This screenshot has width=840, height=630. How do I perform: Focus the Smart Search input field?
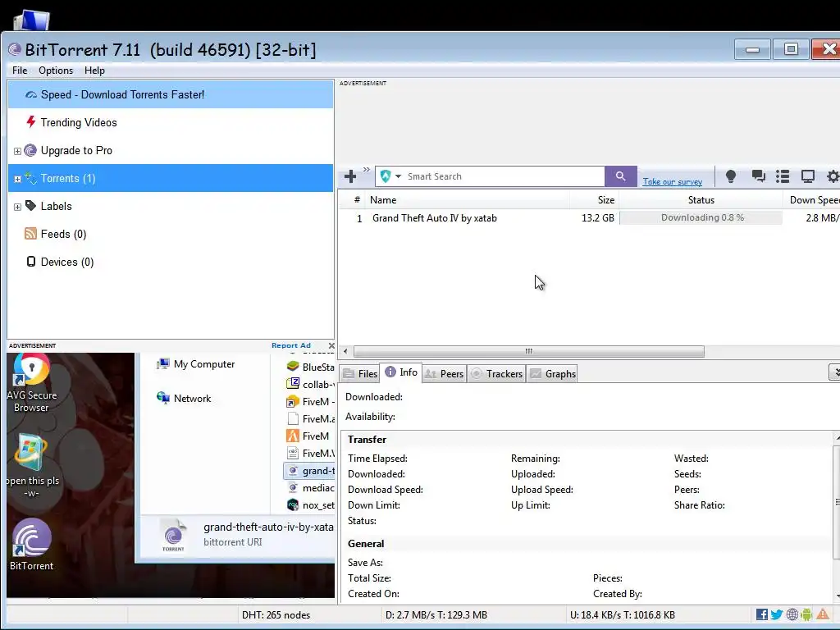[x=504, y=176]
